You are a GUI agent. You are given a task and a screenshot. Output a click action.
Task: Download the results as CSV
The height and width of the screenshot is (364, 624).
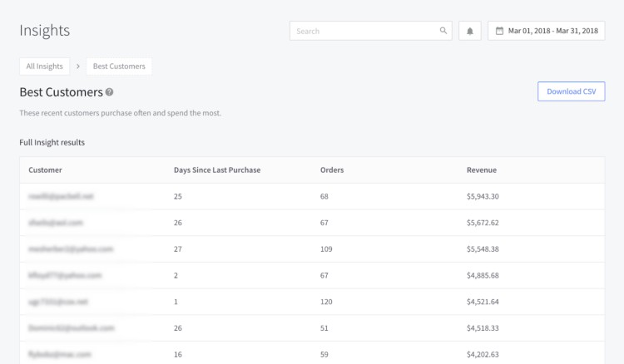point(571,91)
